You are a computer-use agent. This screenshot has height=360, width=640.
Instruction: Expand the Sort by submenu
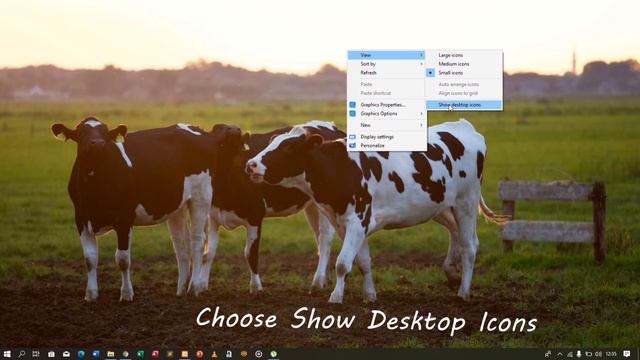click(x=386, y=64)
